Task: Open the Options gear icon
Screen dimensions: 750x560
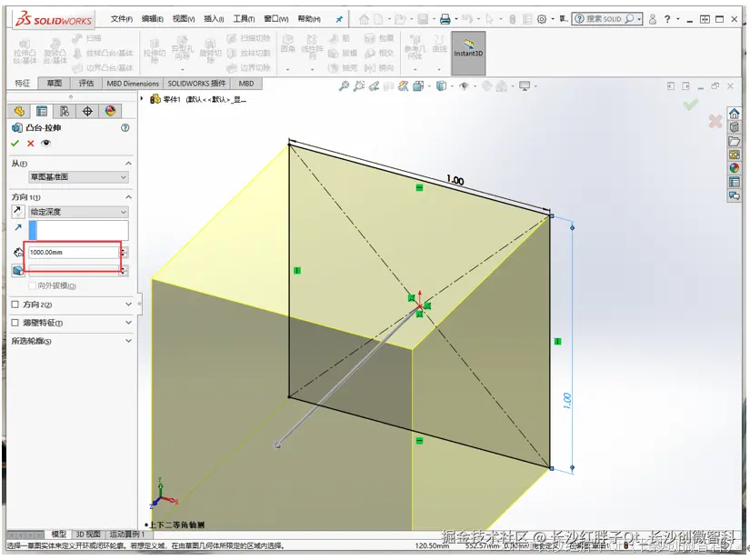Action: 542,19
